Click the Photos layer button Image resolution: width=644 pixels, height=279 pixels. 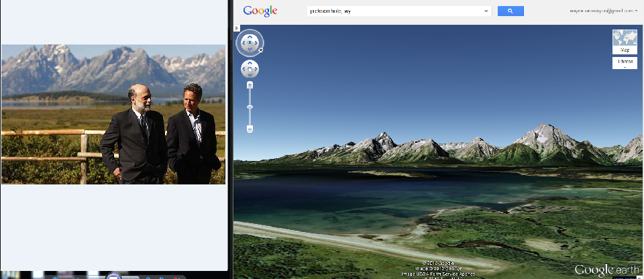click(x=625, y=63)
